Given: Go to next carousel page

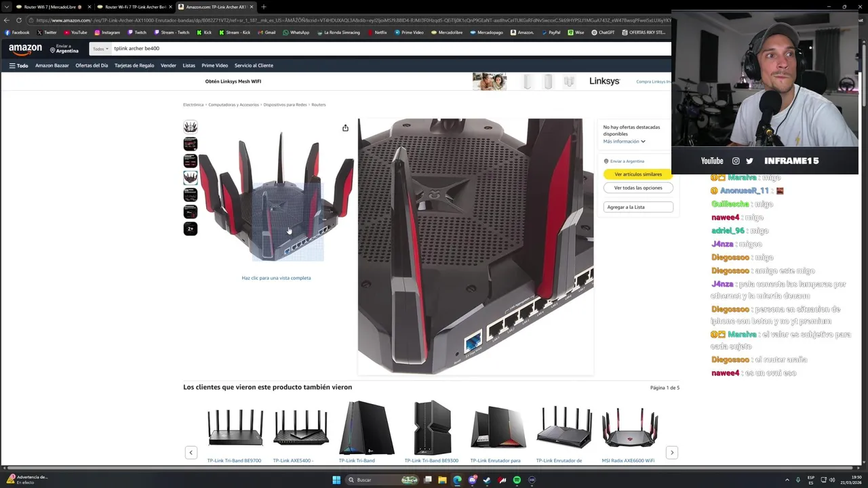Looking at the screenshot, I should click(x=672, y=452).
